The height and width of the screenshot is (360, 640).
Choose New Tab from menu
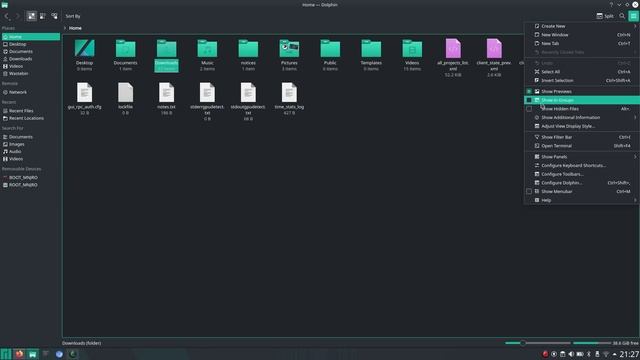[x=582, y=43]
